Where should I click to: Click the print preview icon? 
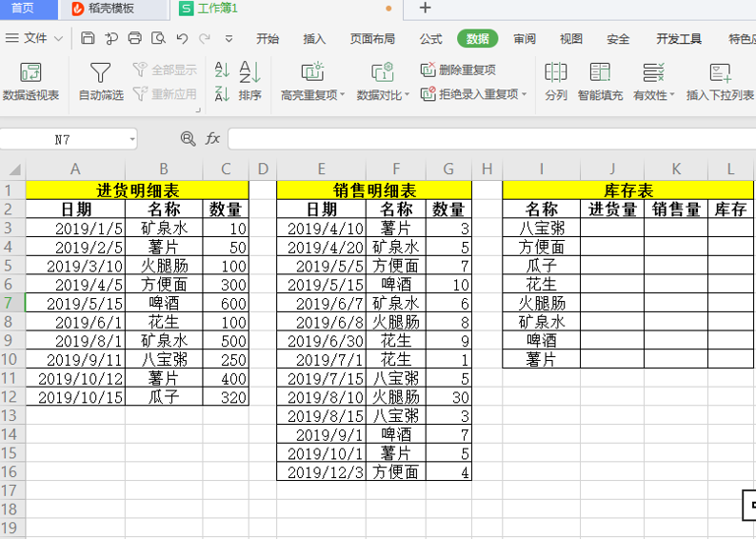point(158,38)
